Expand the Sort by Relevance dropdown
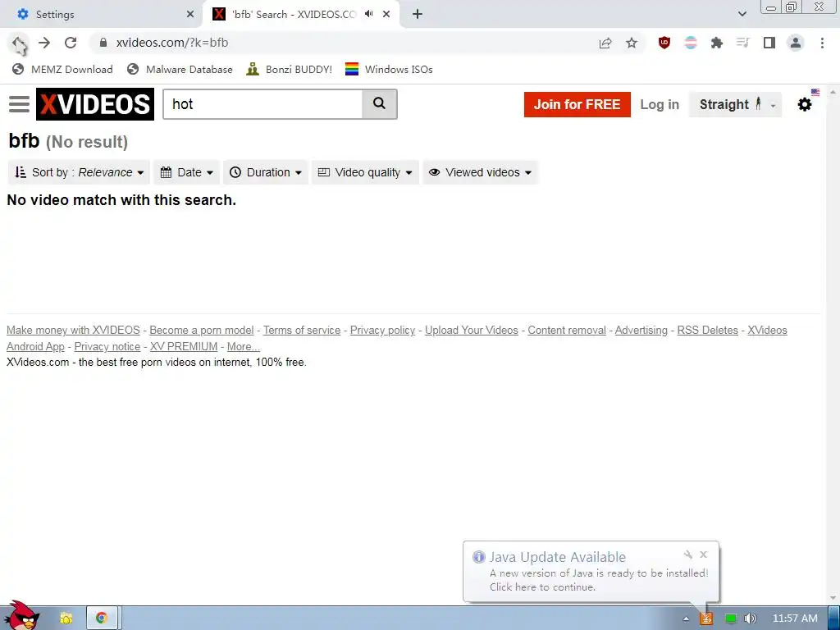This screenshot has width=840, height=630. coord(80,172)
